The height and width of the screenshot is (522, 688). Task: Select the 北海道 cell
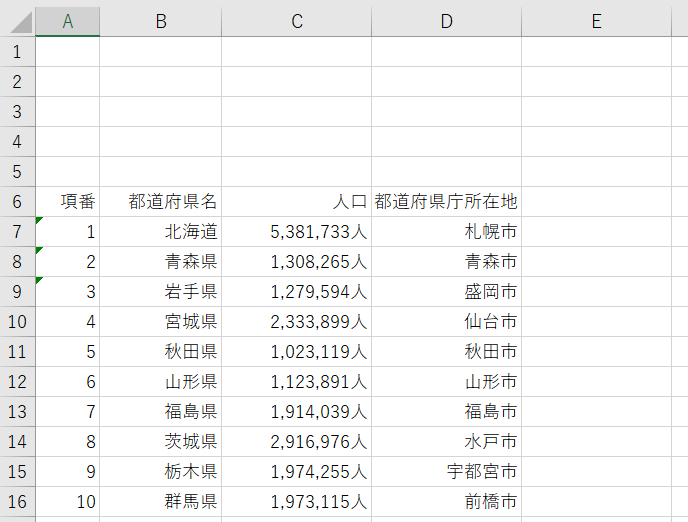[161, 231]
